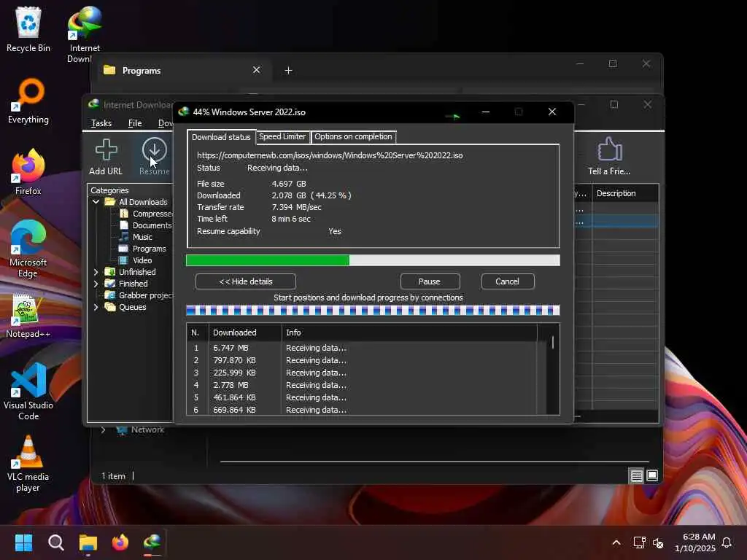The height and width of the screenshot is (560, 747).
Task: Expand the Queues category node
Action: coord(96,307)
